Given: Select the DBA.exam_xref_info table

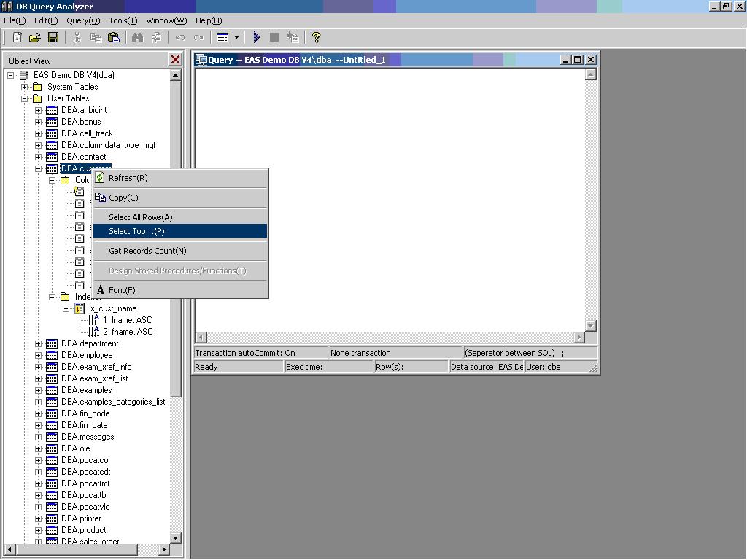Looking at the screenshot, I should coord(96,367).
